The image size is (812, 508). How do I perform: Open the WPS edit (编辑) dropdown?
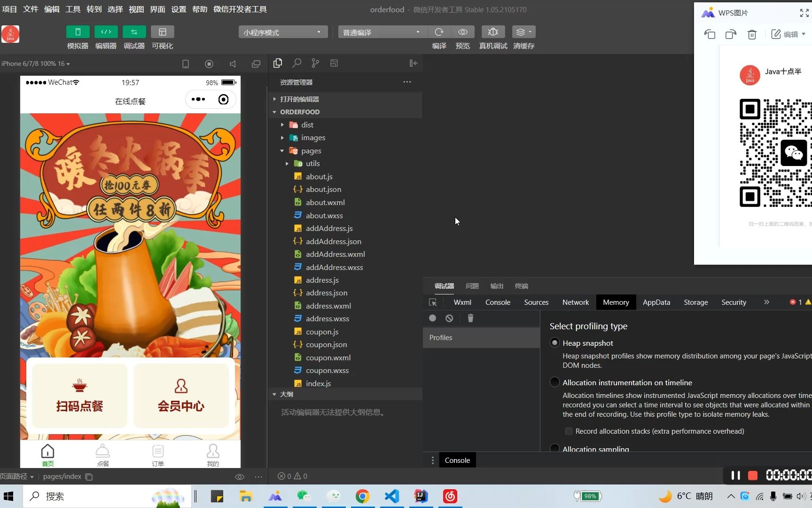pos(789,34)
